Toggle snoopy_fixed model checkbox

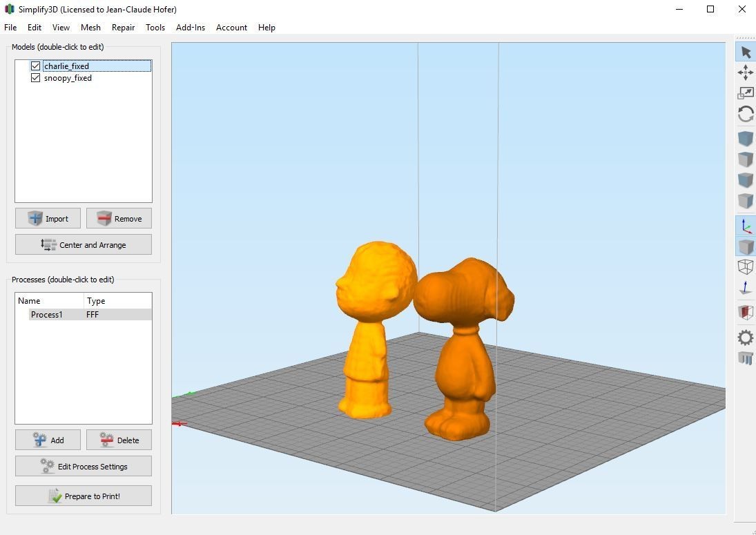coord(35,77)
